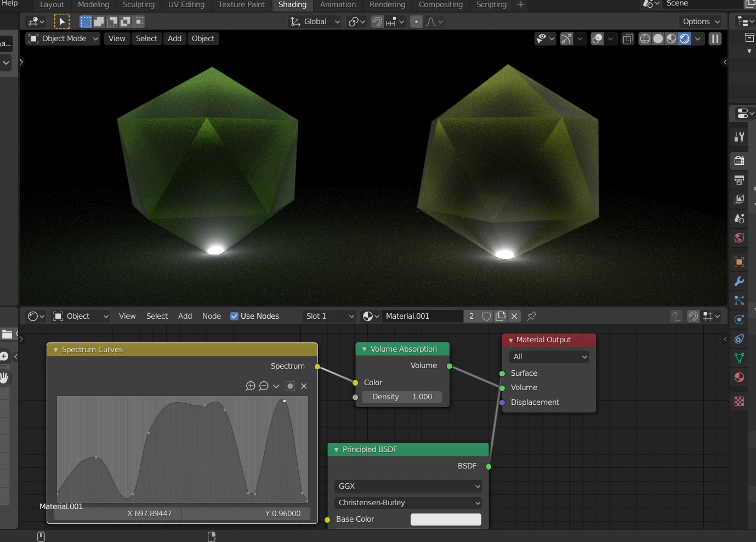Pin the node editor material
The width and height of the screenshot is (756, 542).
531,316
